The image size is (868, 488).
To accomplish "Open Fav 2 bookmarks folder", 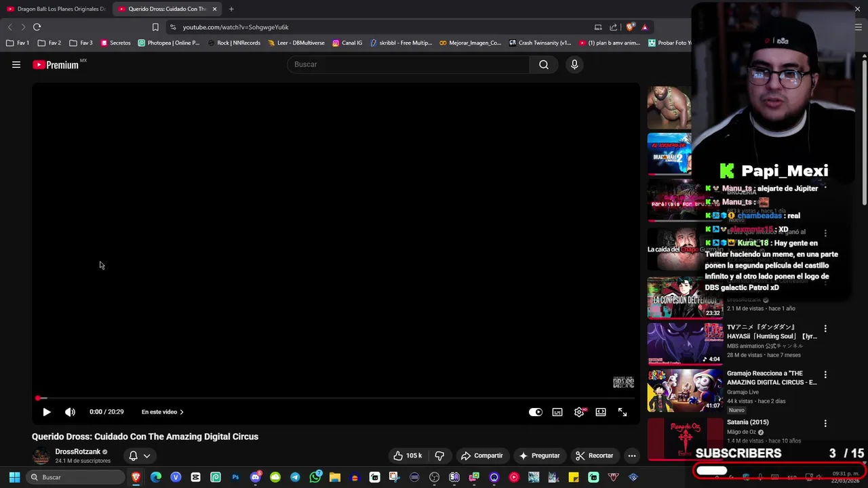I will [x=49, y=43].
